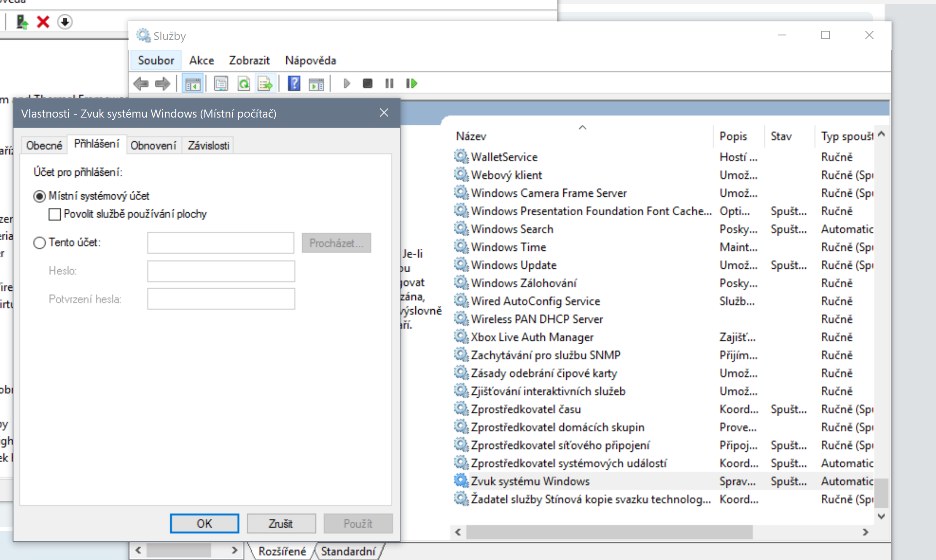Screen dimensions: 936x560
Task: Click the Pause service icon
Action: click(389, 84)
